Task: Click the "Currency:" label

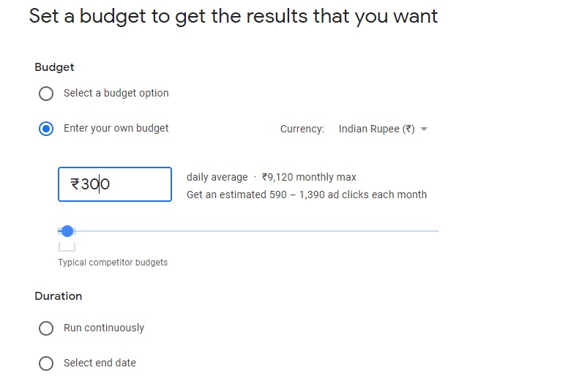Action: click(302, 129)
